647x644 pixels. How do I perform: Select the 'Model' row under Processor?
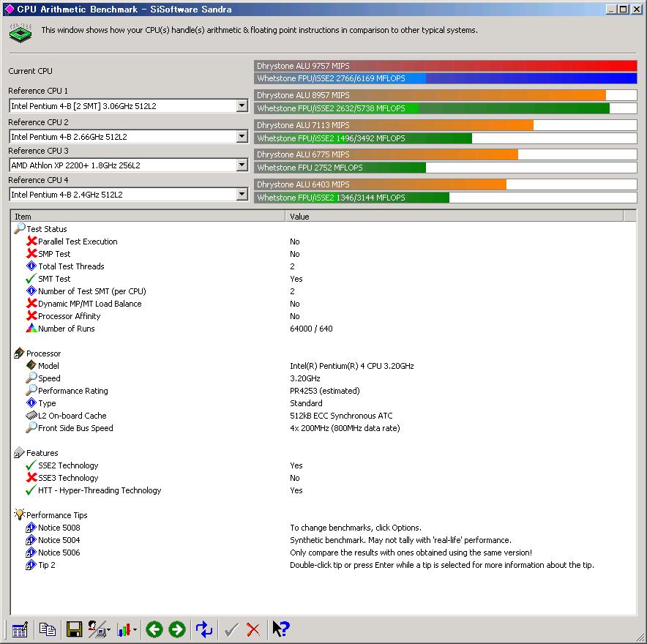point(42,366)
